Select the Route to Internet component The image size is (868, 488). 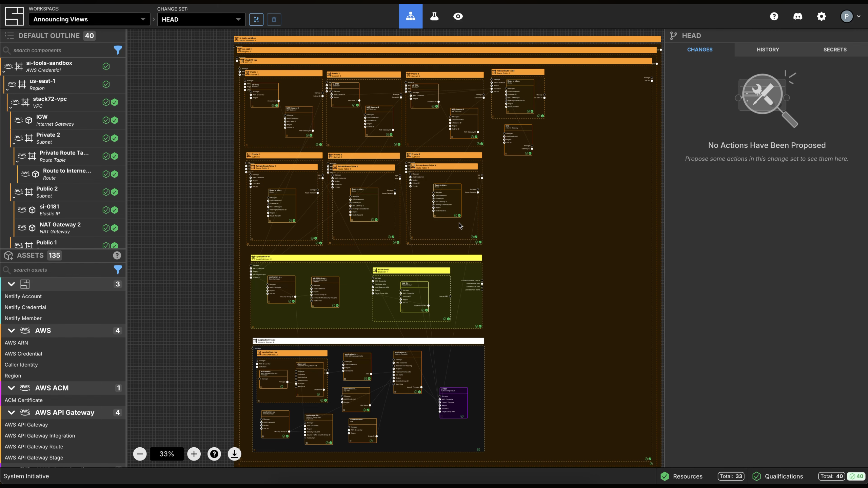(71, 174)
